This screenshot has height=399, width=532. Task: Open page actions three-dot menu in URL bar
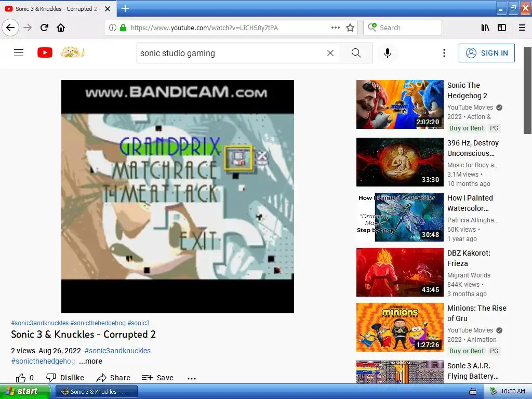tap(335, 28)
